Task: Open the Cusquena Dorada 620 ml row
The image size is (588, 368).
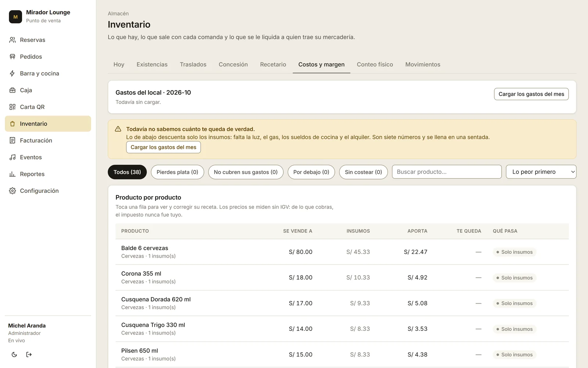Action: click(342, 303)
